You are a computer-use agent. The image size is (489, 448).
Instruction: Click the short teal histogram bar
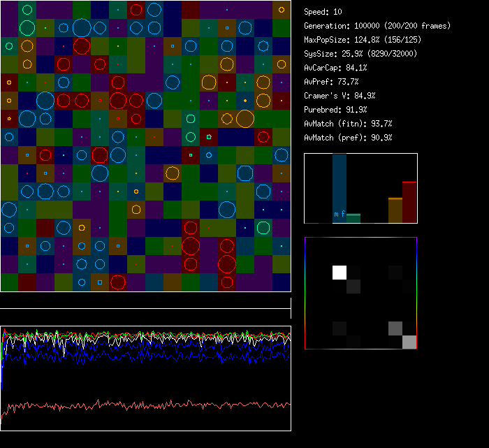pos(353,218)
